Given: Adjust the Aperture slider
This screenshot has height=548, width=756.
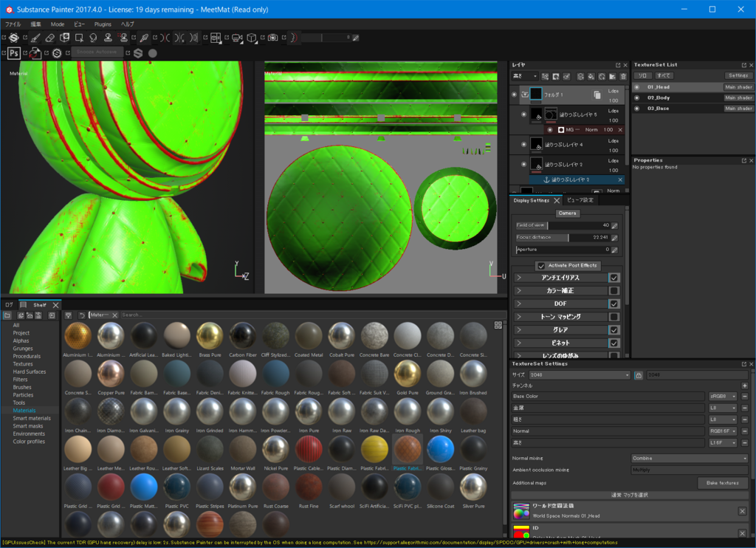Looking at the screenshot, I should (563, 250).
